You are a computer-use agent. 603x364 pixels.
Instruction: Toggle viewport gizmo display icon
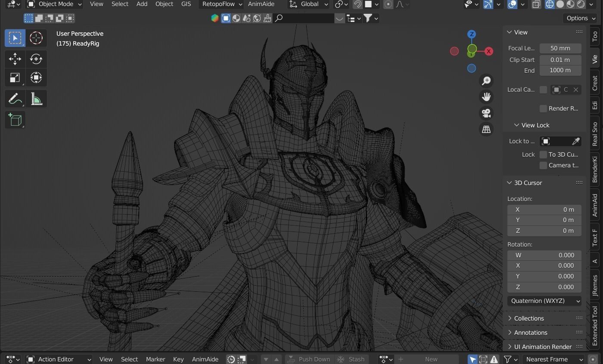click(488, 4)
